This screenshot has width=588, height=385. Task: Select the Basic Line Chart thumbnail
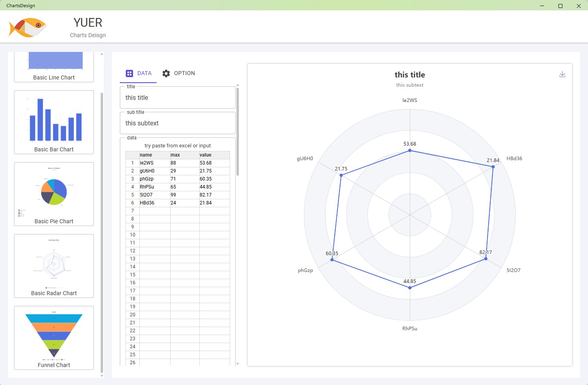pos(54,67)
